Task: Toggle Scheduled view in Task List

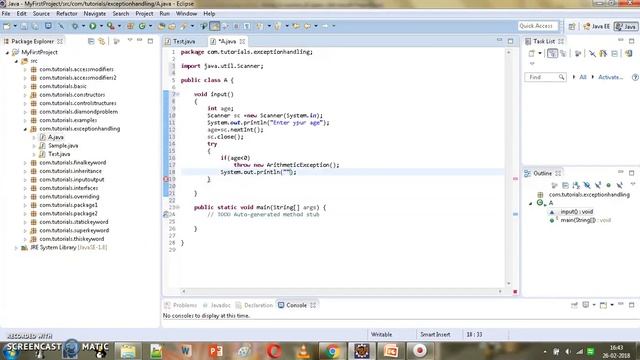Action: (x=564, y=53)
